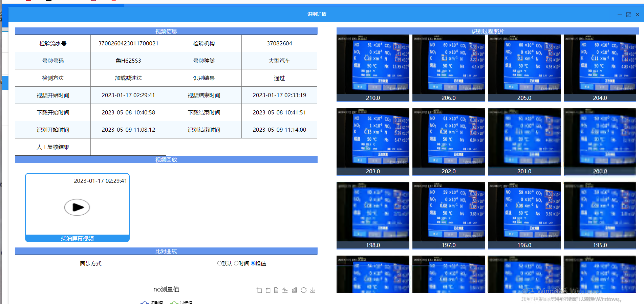The image size is (644, 304).
Task: Click the 检验流水号 label cell
Action: coord(53,43)
